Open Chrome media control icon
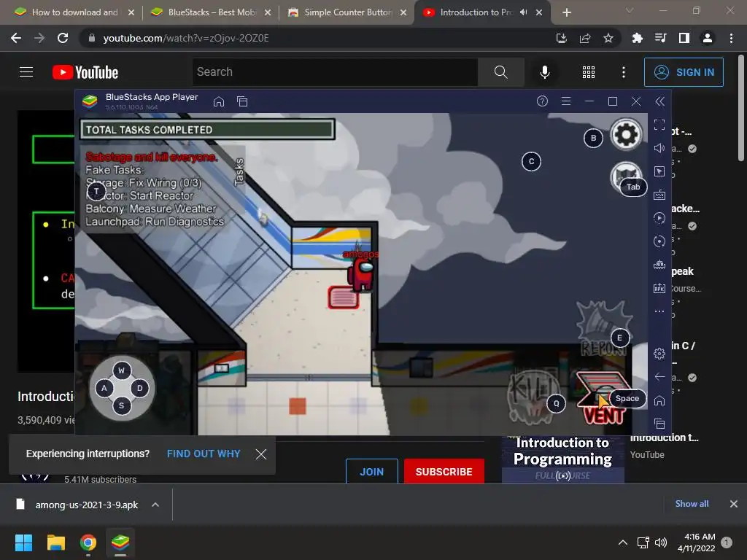The image size is (747, 560). (x=660, y=38)
